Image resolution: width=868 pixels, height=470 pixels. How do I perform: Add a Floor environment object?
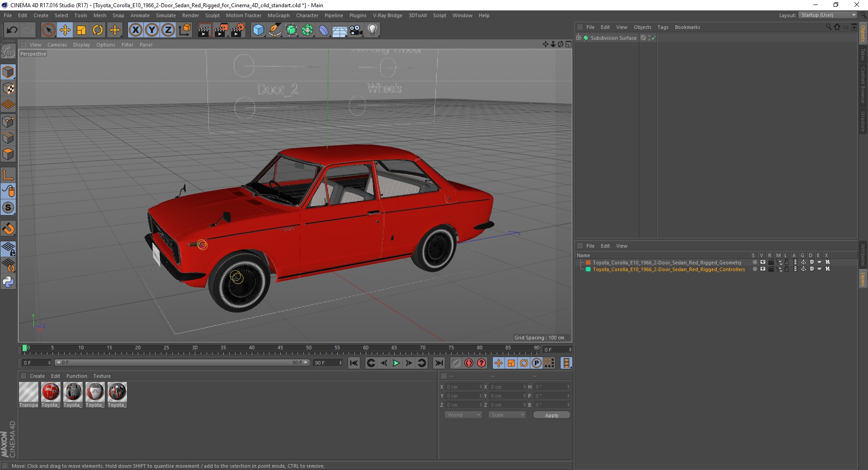pos(340,30)
